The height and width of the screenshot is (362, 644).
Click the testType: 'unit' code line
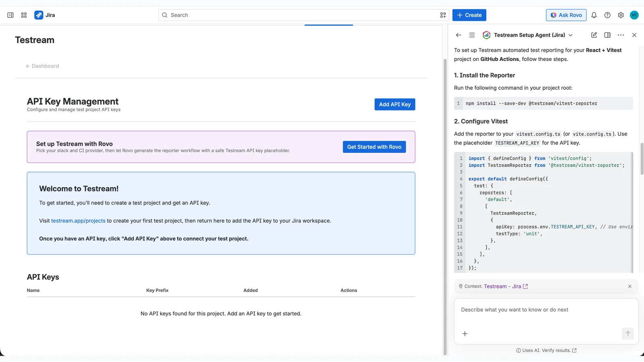519,234
